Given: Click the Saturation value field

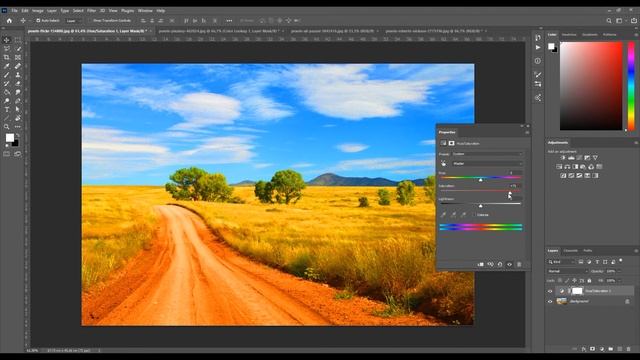Looking at the screenshot, I should [514, 186].
